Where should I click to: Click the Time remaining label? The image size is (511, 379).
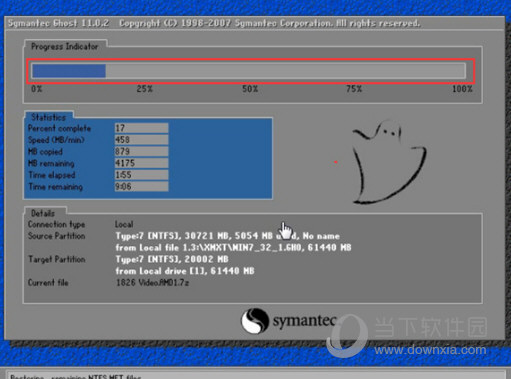(55, 187)
